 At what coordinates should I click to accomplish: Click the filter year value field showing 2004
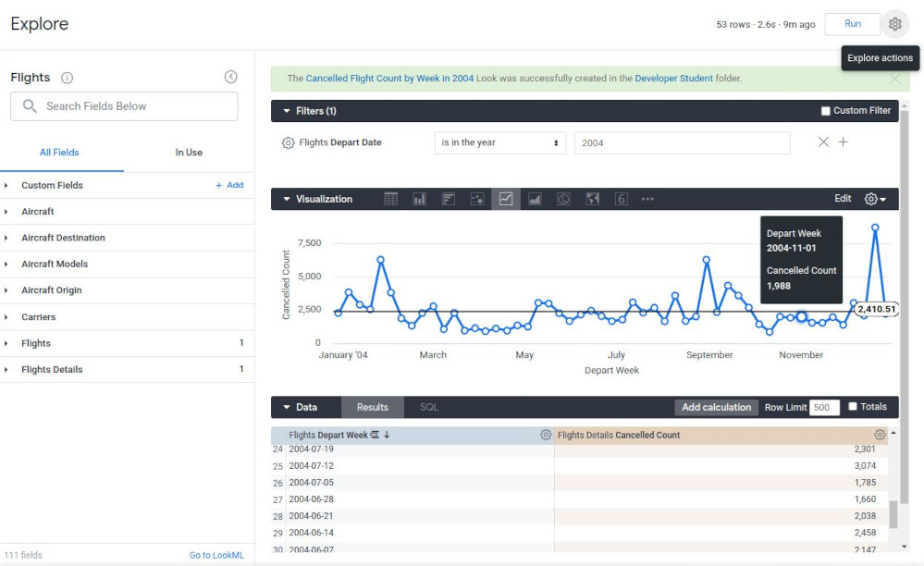683,142
